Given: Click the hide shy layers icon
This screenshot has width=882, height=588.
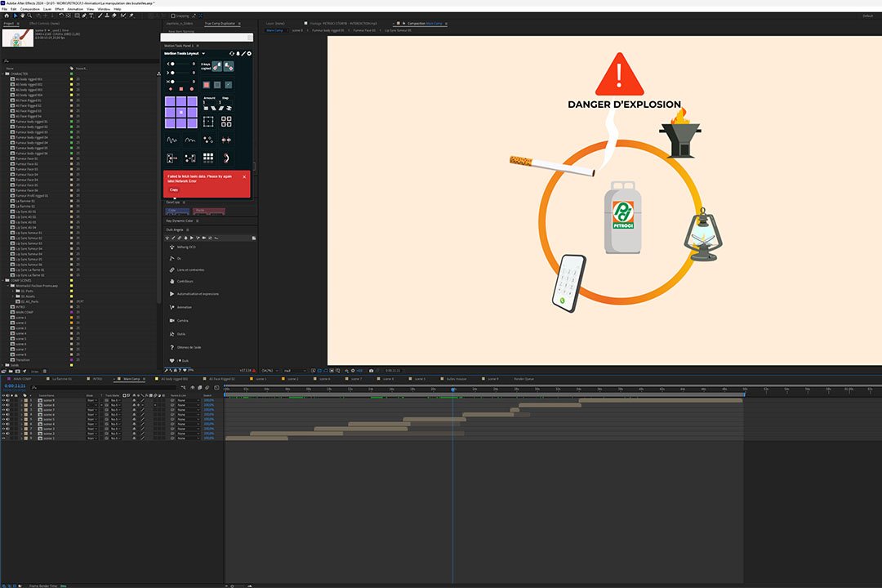Looking at the screenshot, I should (193, 388).
